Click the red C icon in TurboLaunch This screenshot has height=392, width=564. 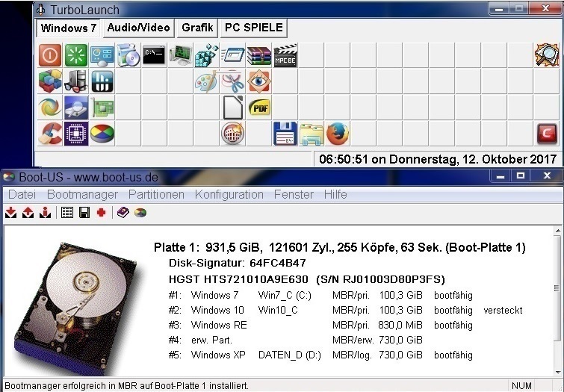tap(546, 134)
